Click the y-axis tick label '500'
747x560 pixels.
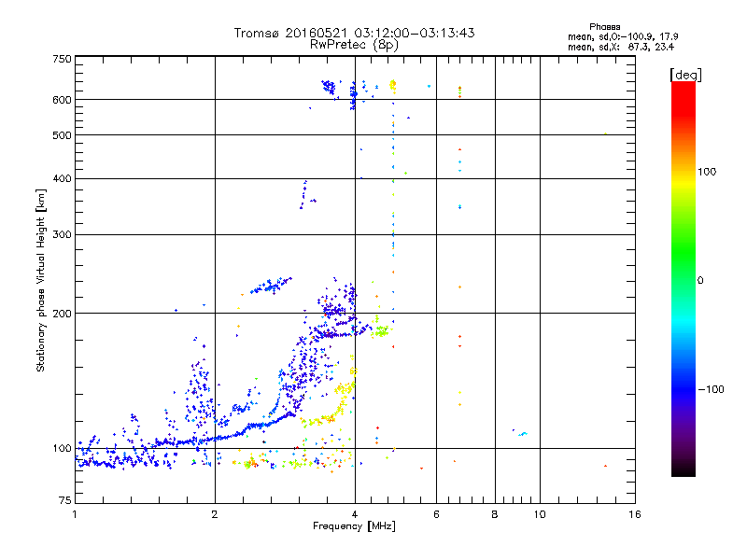point(62,135)
